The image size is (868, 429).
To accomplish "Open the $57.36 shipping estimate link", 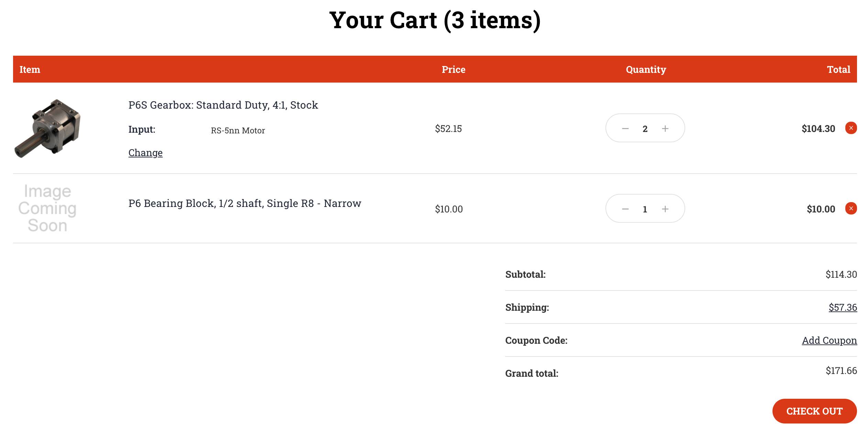I will (843, 307).
